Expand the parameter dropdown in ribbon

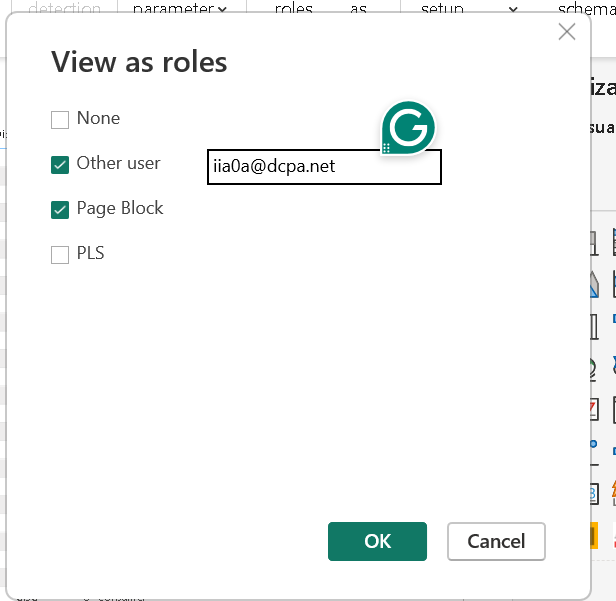pos(179,9)
